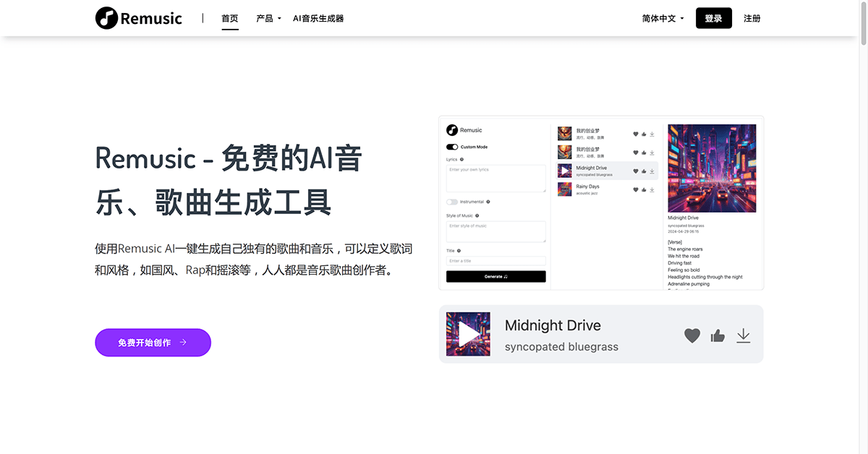The width and height of the screenshot is (868, 454).
Task: Click the 'Custom Mode' label text
Action: click(474, 147)
